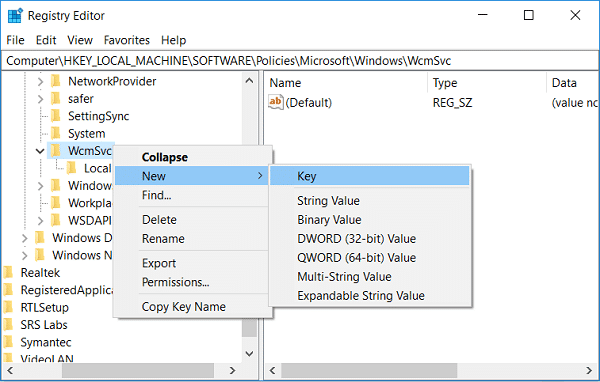Open the Favorites menu

(x=127, y=40)
